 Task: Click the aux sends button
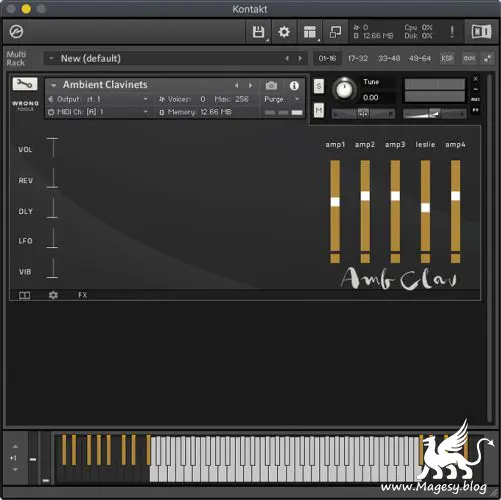click(476, 99)
